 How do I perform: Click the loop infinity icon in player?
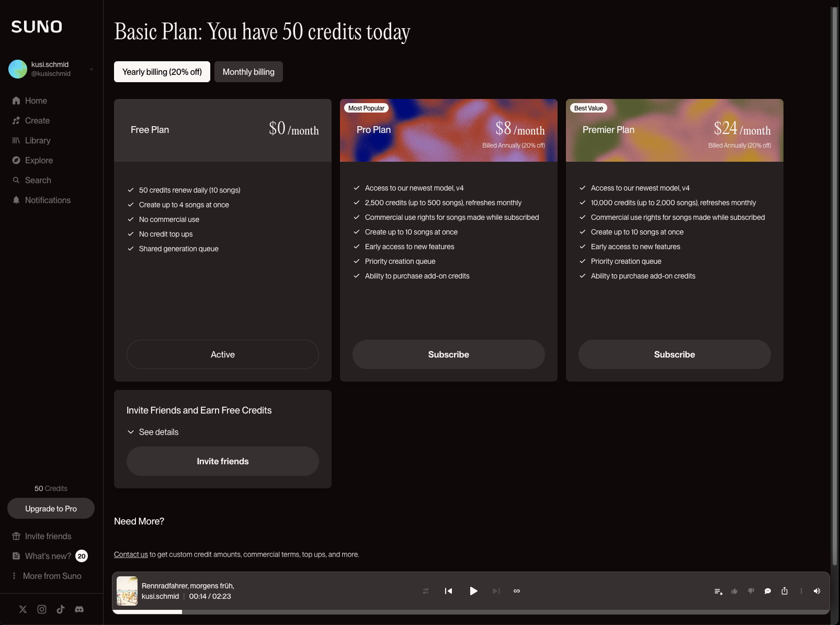click(x=517, y=591)
